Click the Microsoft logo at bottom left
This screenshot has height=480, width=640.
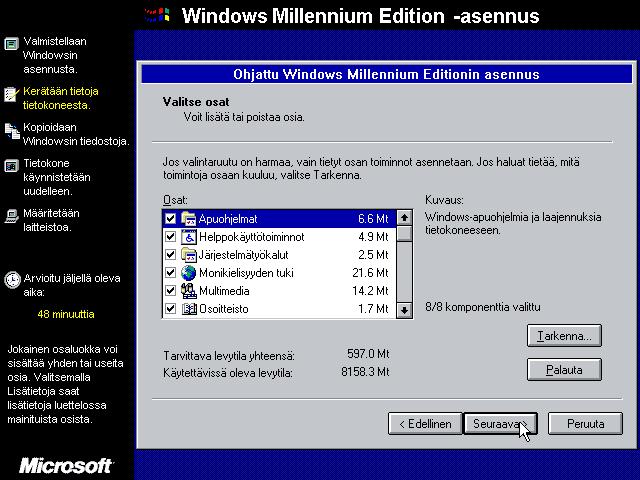tap(66, 466)
